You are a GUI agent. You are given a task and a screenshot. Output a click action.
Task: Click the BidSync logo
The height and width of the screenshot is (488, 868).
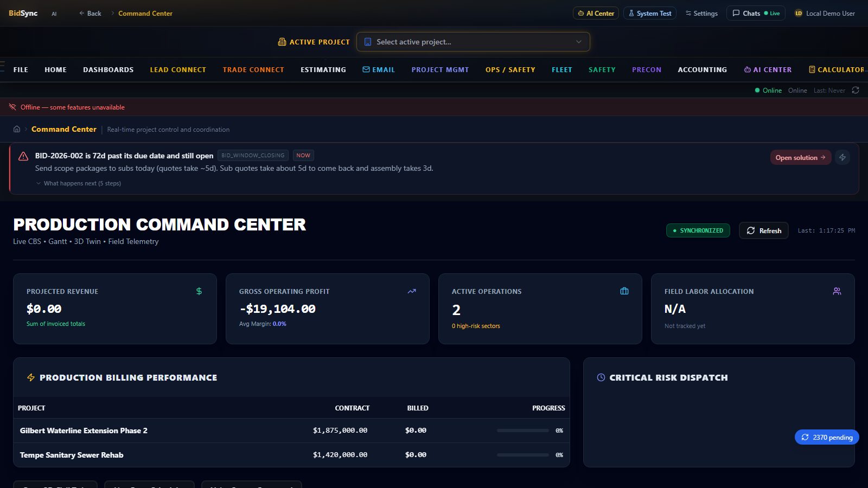pos(23,13)
